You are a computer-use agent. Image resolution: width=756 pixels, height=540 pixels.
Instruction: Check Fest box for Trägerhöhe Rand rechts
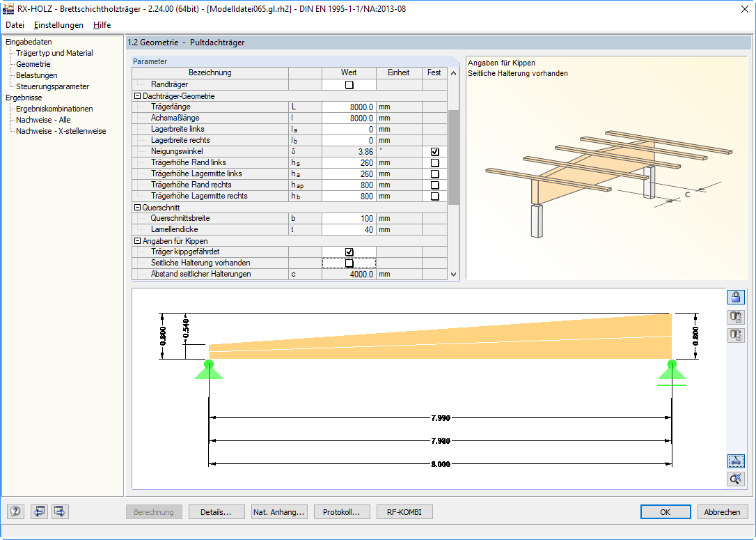(434, 185)
